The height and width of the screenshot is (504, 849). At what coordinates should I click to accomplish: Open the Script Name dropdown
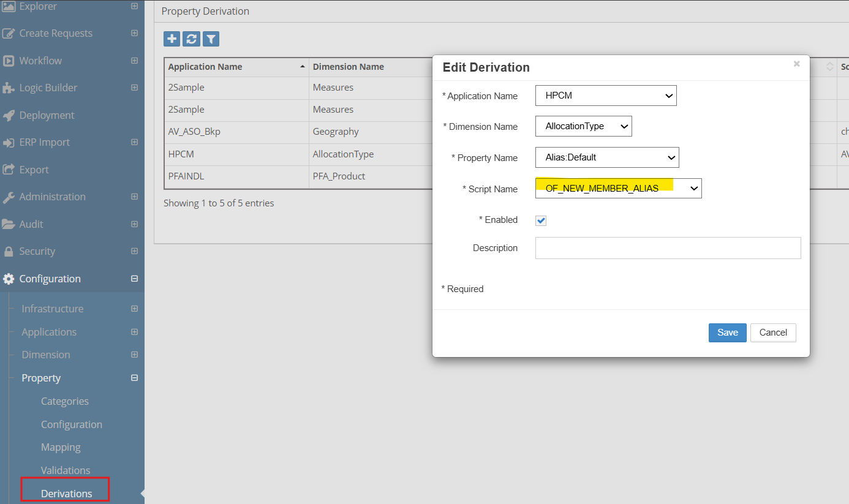coord(618,189)
